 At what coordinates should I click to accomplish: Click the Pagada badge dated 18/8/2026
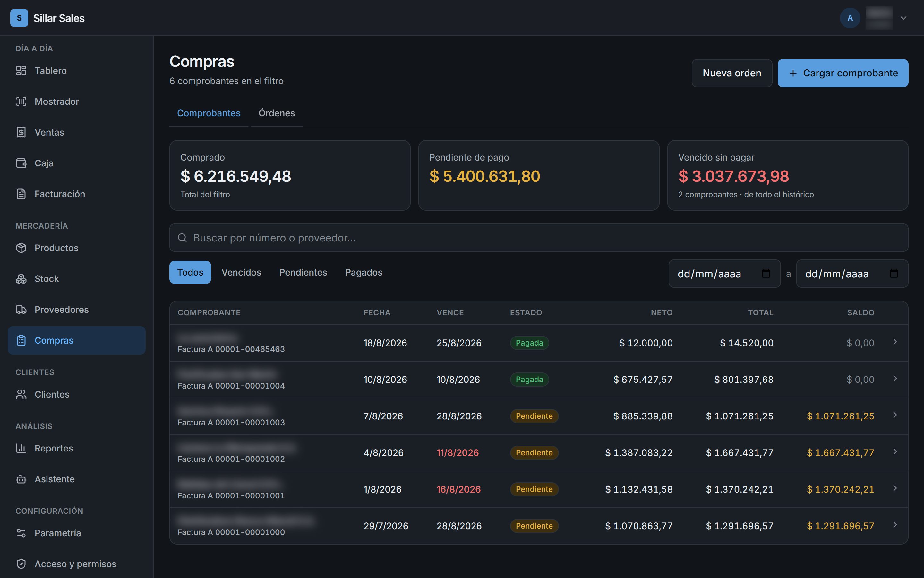[x=529, y=343]
